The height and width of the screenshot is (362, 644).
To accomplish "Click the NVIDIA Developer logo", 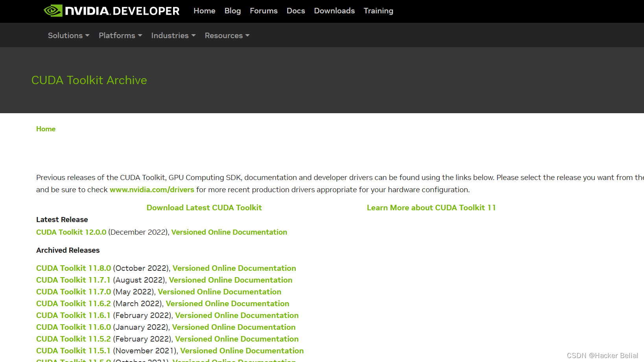I will coord(111,11).
